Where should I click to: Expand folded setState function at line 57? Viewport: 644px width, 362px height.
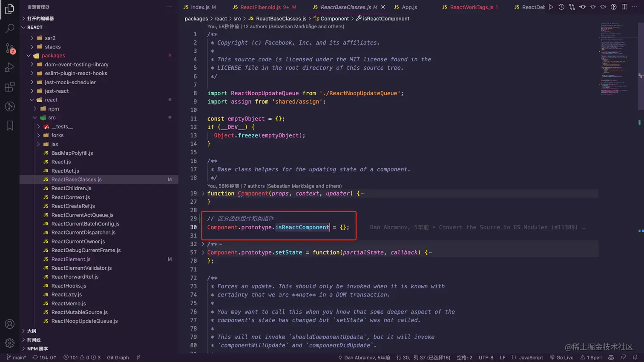click(x=203, y=253)
